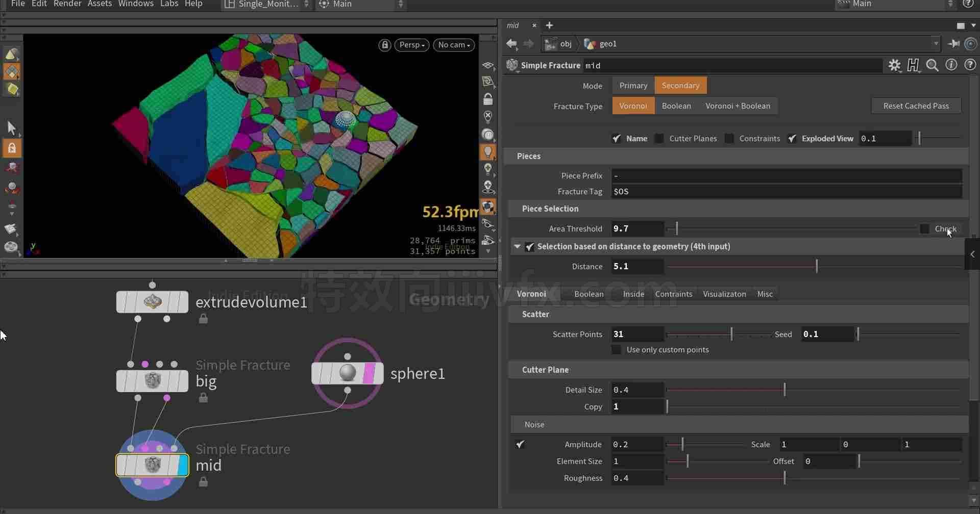
Task: Set Fracture Type to Boolean
Action: pyautogui.click(x=676, y=106)
